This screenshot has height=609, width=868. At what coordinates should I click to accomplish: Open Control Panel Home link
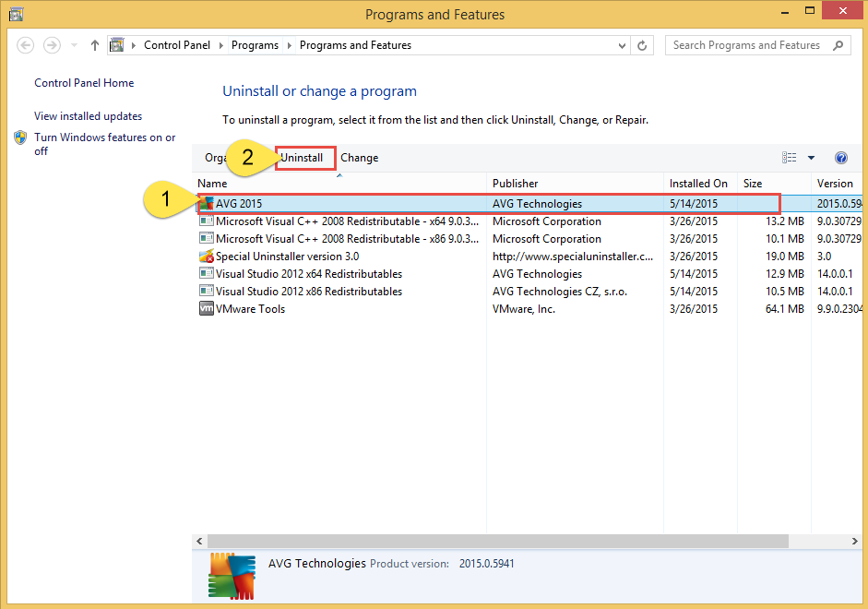84,83
